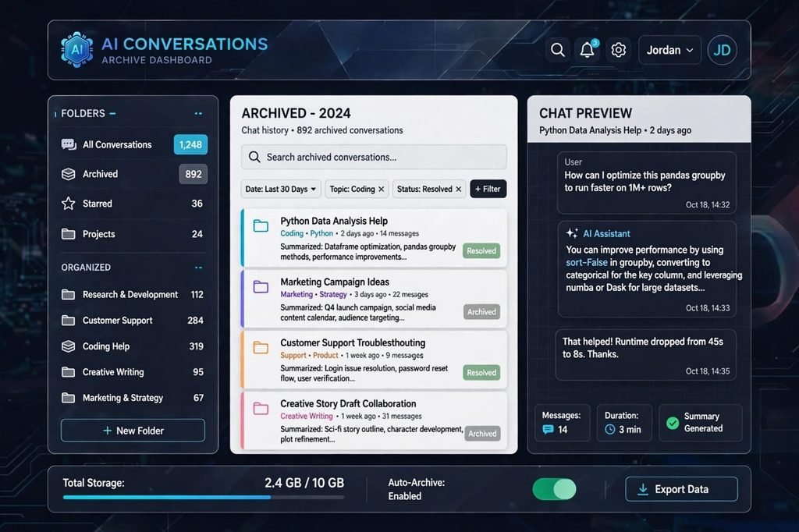Image resolution: width=799 pixels, height=532 pixels.
Task: Open notifications bell icon
Action: [588, 50]
